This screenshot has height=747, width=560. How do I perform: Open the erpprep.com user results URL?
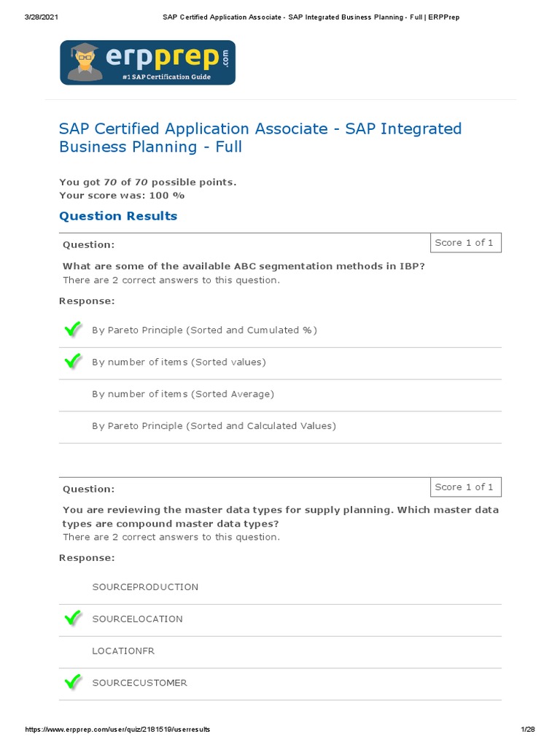point(118,729)
